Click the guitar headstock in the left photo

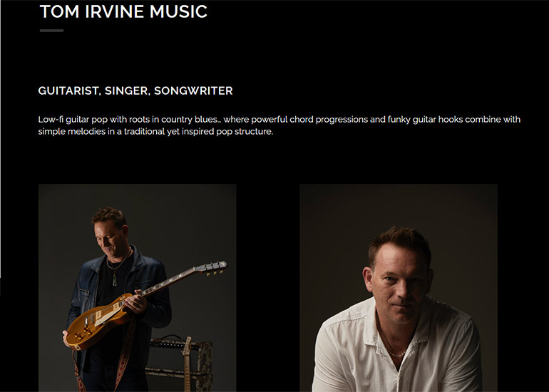coord(211,267)
